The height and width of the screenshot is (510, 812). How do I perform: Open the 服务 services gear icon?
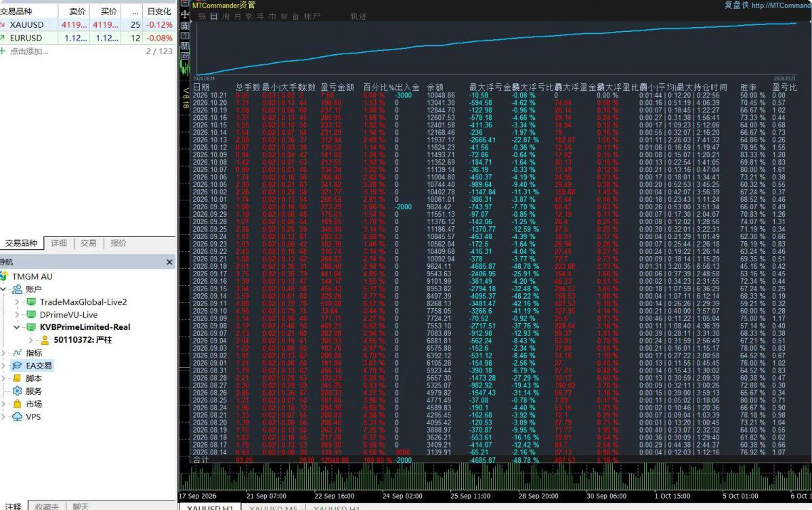click(17, 391)
